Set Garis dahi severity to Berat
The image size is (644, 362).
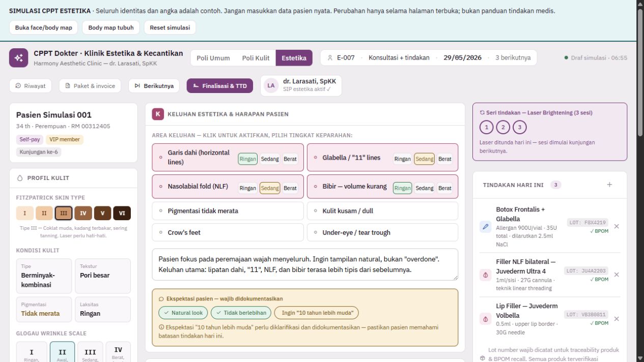coord(290,159)
